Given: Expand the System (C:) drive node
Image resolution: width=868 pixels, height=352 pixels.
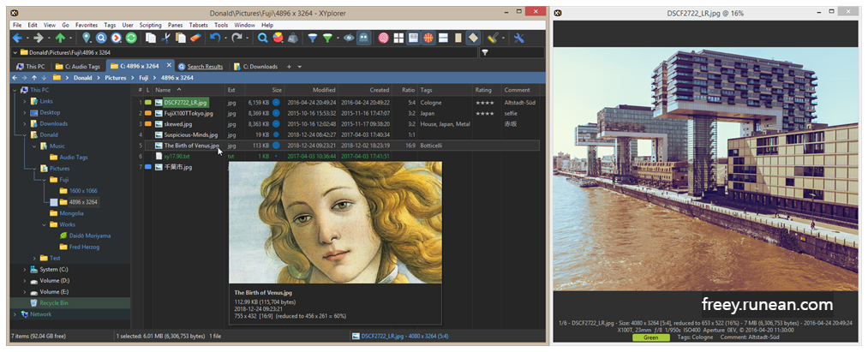Looking at the screenshot, I should tap(25, 270).
